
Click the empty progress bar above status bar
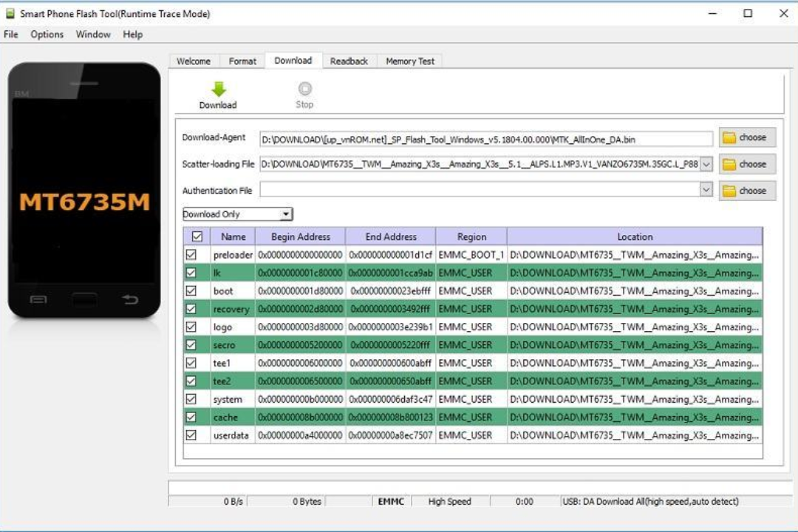click(x=480, y=487)
